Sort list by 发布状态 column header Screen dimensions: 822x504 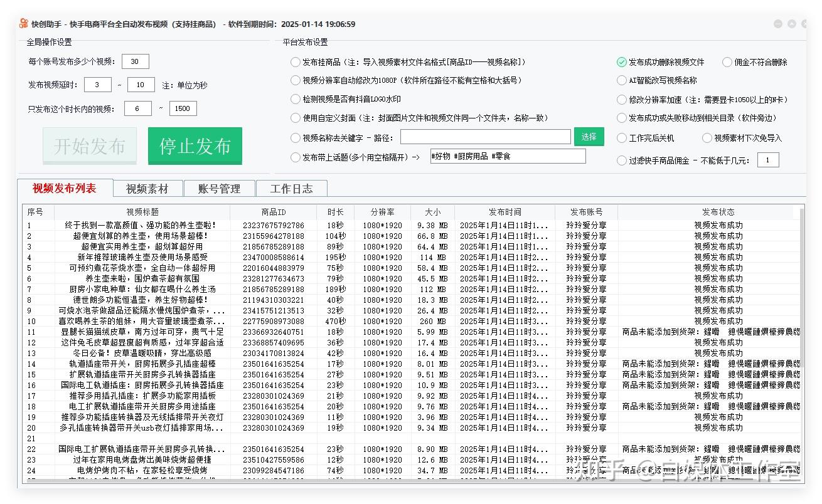coord(718,212)
